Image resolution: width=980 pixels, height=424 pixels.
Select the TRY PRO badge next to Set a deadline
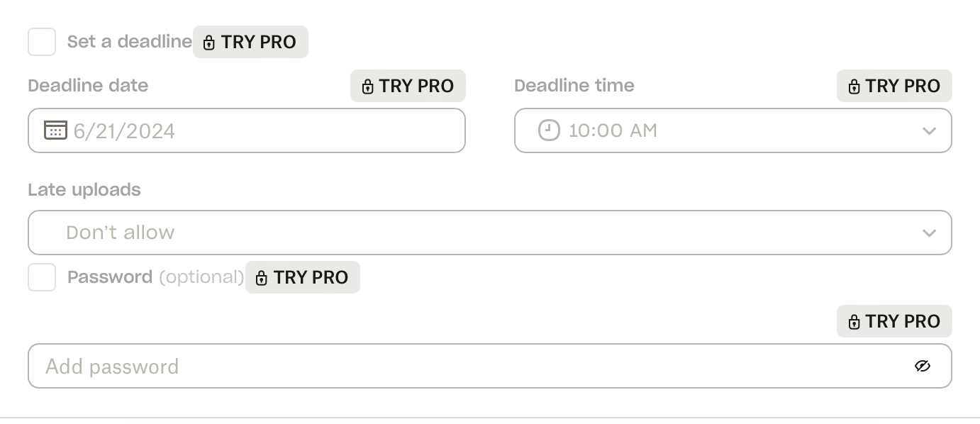(x=250, y=43)
